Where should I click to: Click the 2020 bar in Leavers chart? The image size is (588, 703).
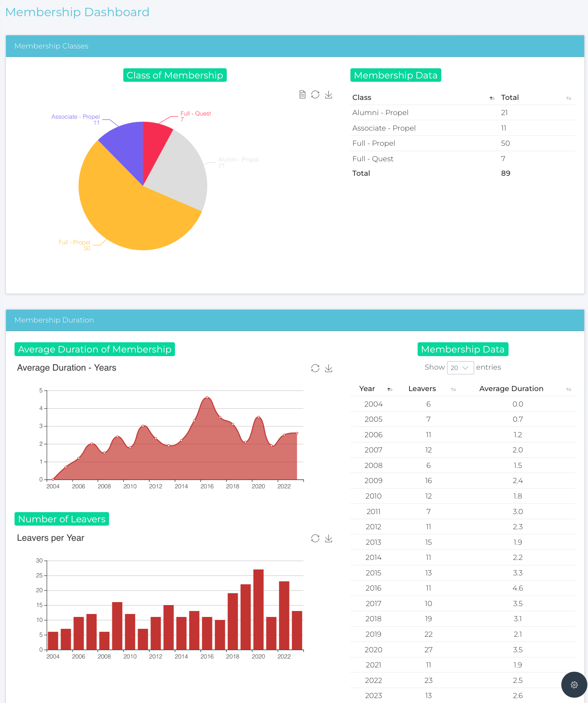point(258,609)
